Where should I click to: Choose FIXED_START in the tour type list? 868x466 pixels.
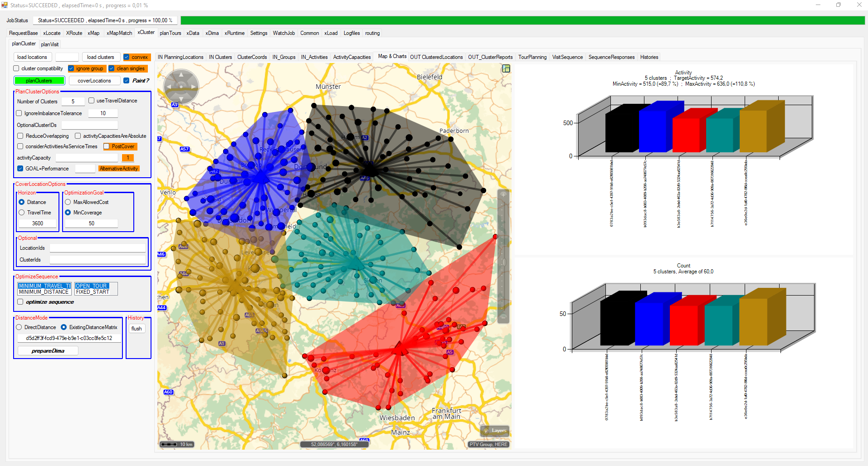(x=93, y=292)
